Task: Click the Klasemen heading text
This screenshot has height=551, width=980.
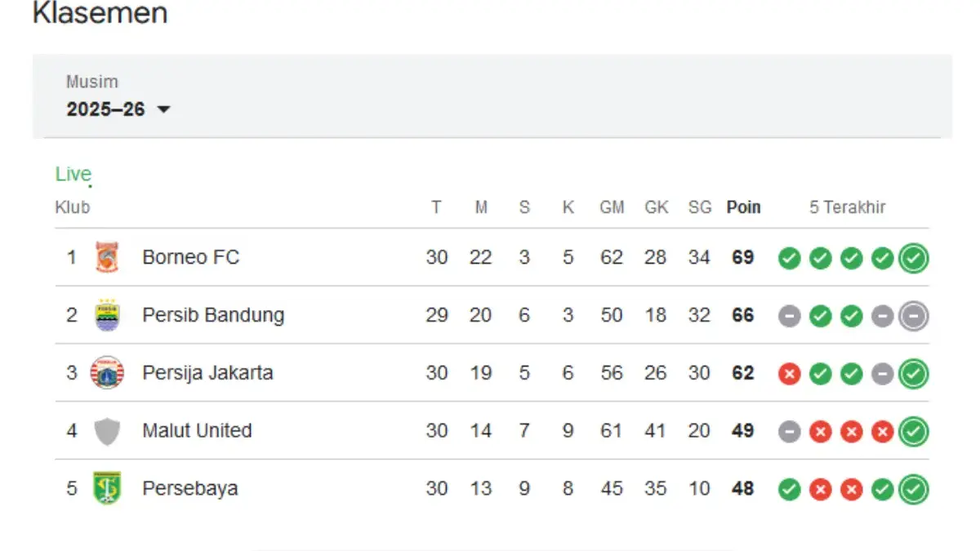Action: [99, 13]
